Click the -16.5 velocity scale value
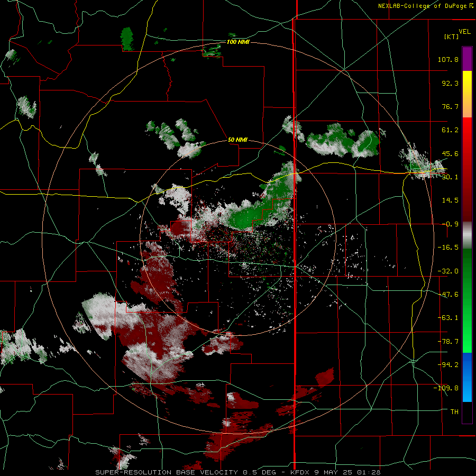The width and height of the screenshot is (476, 476). tap(448, 248)
